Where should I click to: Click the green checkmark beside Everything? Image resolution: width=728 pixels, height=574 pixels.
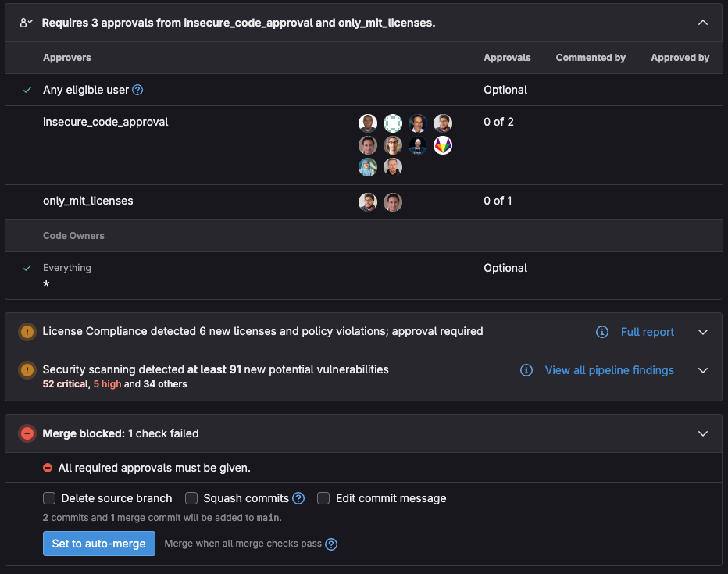(27, 267)
